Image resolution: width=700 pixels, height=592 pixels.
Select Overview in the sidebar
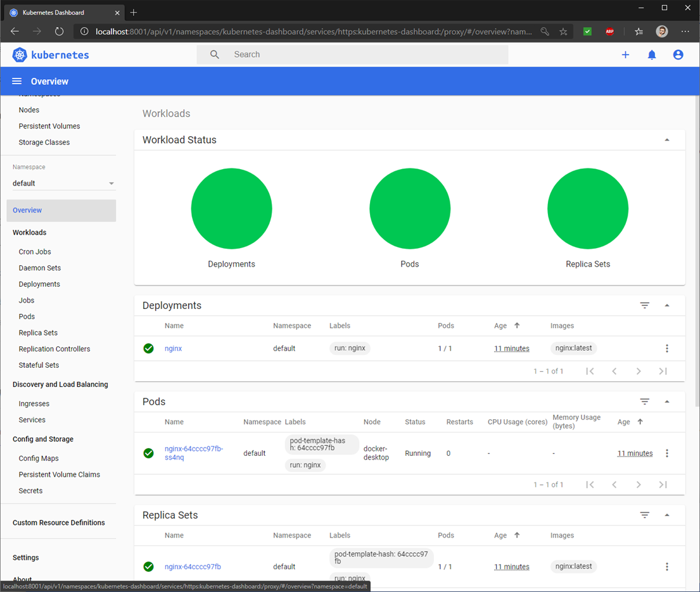[61, 211]
